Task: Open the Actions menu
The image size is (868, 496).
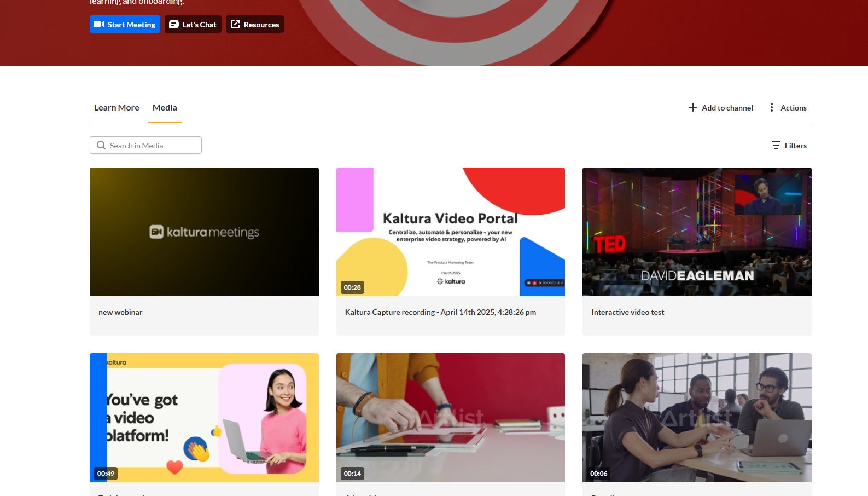Action: (788, 108)
